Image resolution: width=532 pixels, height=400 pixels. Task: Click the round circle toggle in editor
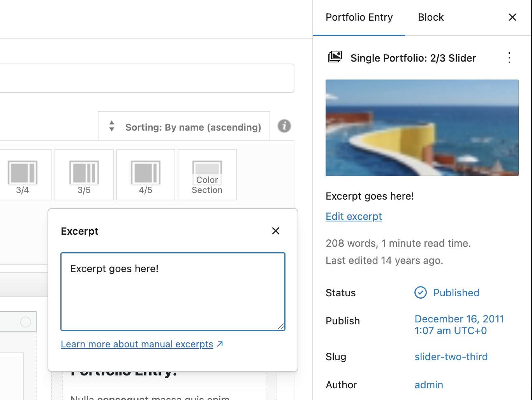point(26,322)
